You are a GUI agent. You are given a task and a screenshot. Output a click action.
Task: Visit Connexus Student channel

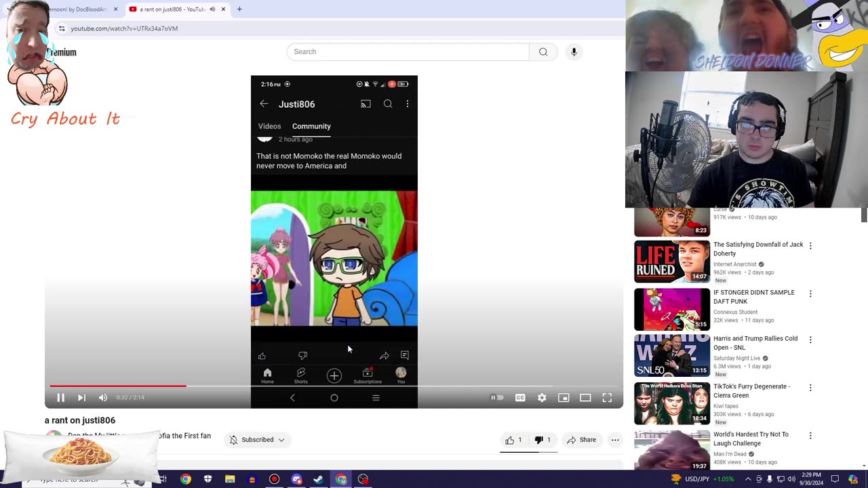pos(735,312)
